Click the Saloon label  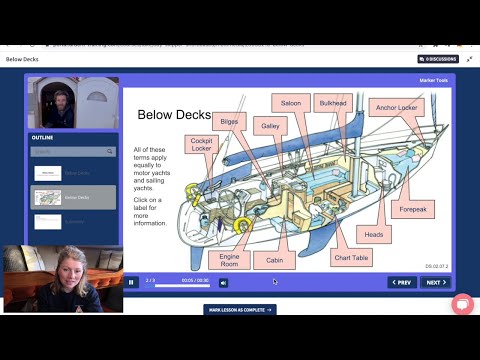291,103
